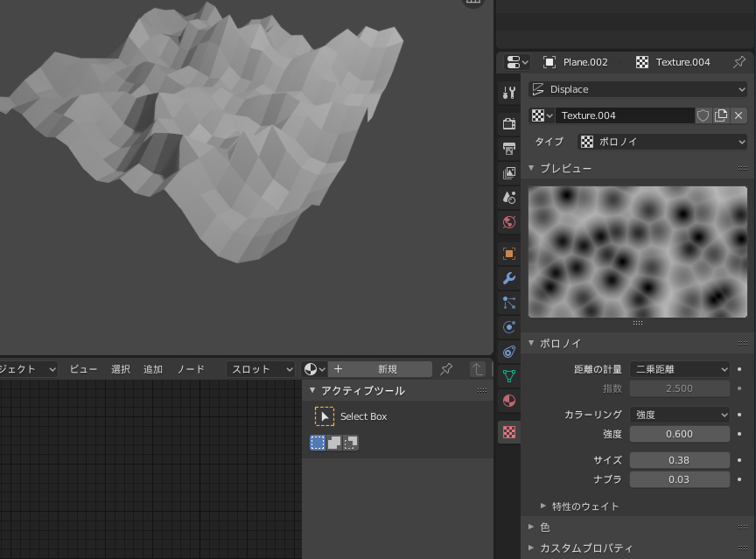Click the サイズ 0.38 value field

pos(680,460)
